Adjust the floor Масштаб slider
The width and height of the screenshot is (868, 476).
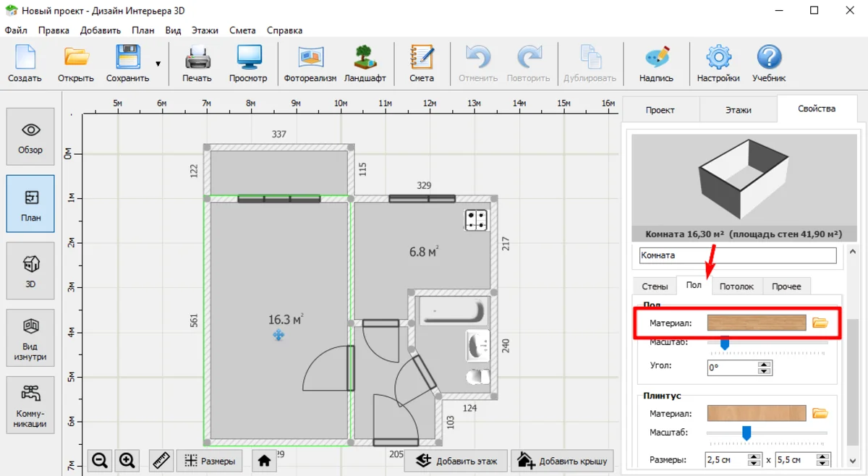pos(724,344)
